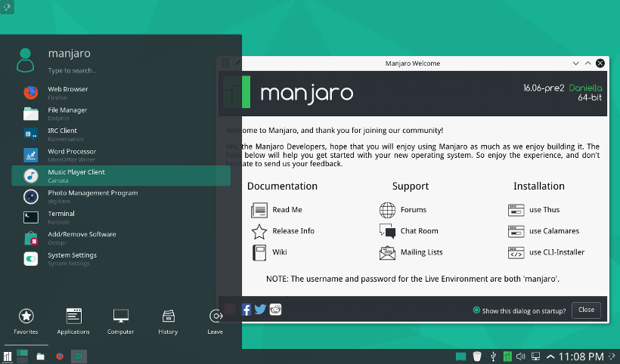Click the Firefox icon in the taskbar

(x=60, y=356)
